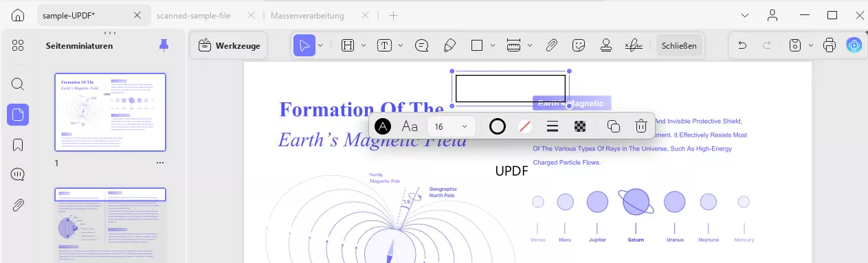Select the second page thumbnail

pos(110,225)
